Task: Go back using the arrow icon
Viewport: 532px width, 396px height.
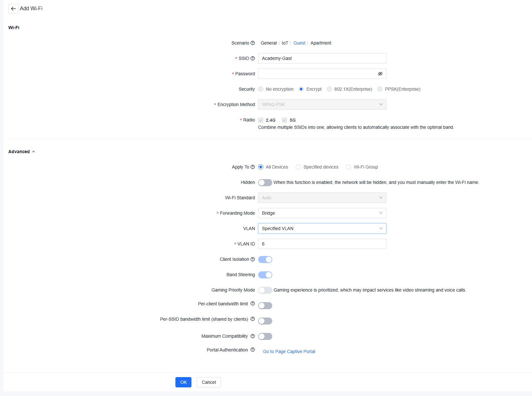Action: pyautogui.click(x=13, y=9)
